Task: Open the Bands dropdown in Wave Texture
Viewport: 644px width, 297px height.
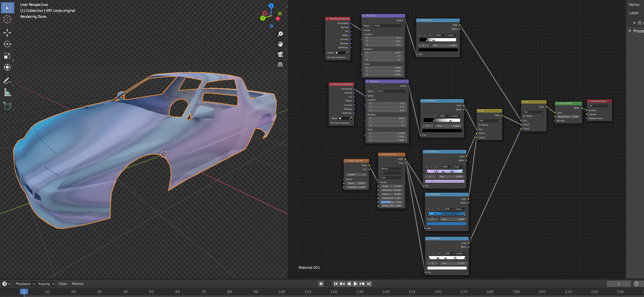Action: (392, 169)
